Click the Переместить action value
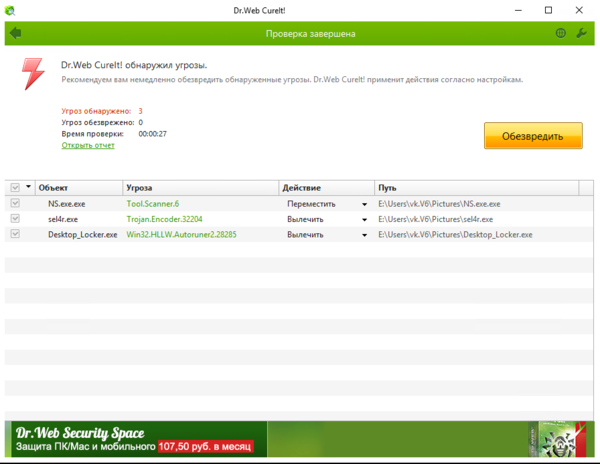This screenshot has height=464, width=600. pyautogui.click(x=311, y=204)
